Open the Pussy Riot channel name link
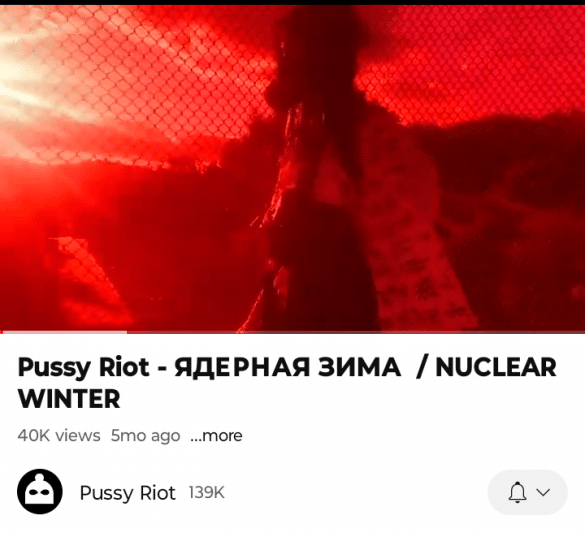This screenshot has height=533, width=585. click(127, 493)
